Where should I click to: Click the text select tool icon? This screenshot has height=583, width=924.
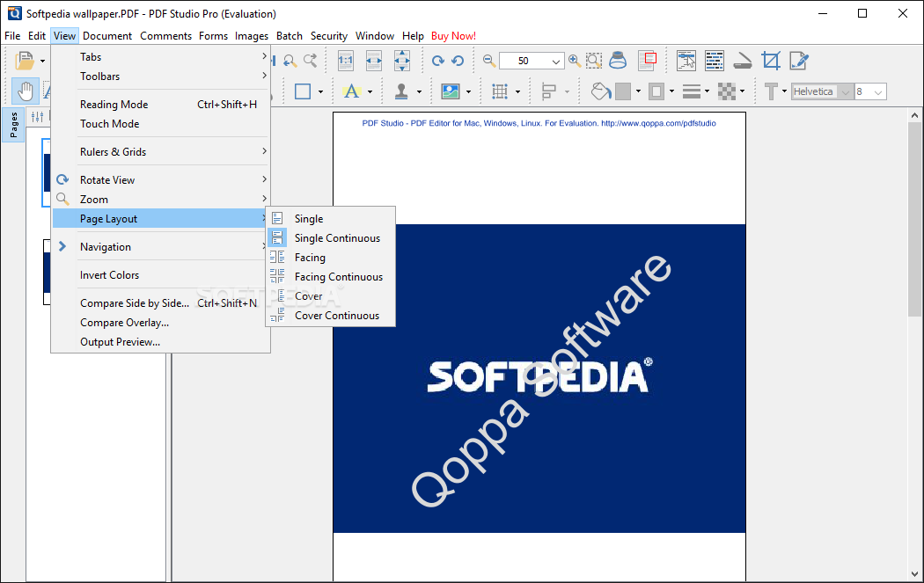point(715,61)
